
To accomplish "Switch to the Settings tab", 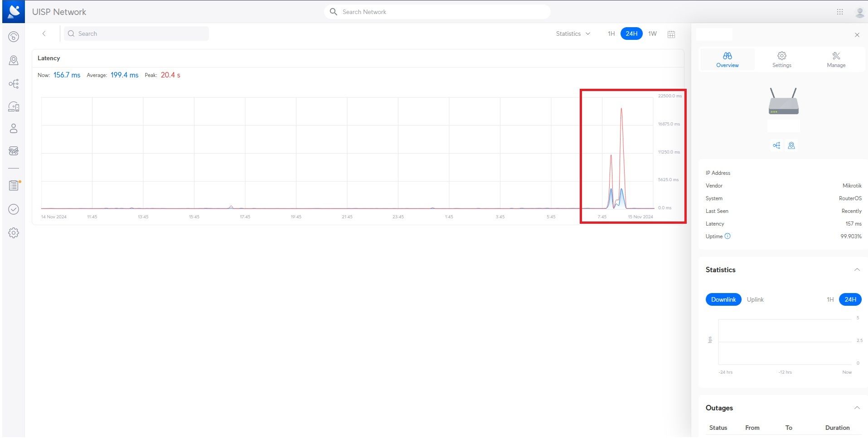I will (x=781, y=59).
